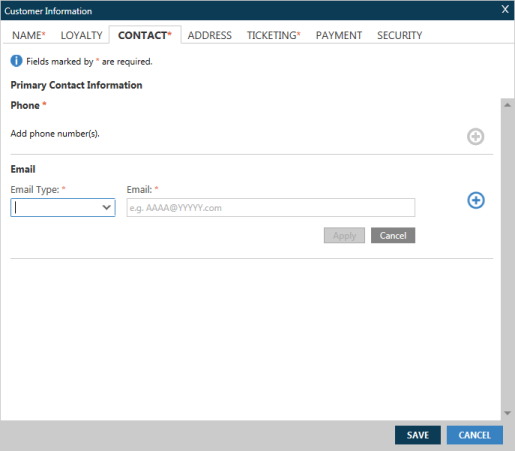Click the SAVE button
The height and width of the screenshot is (451, 515).
pos(418,435)
